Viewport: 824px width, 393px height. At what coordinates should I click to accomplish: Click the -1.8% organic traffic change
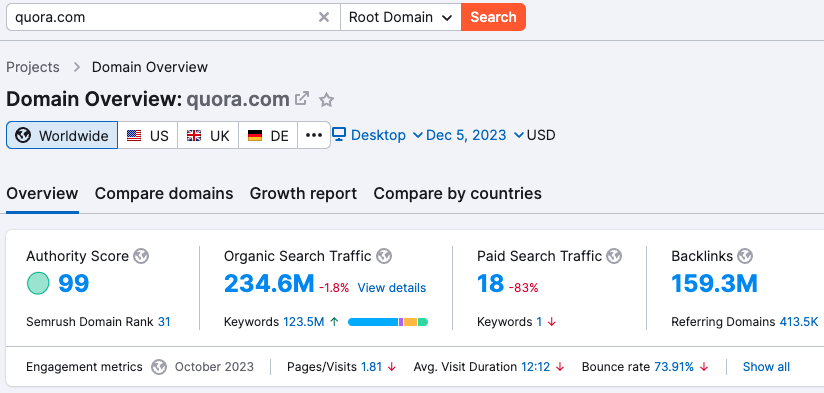tap(334, 288)
